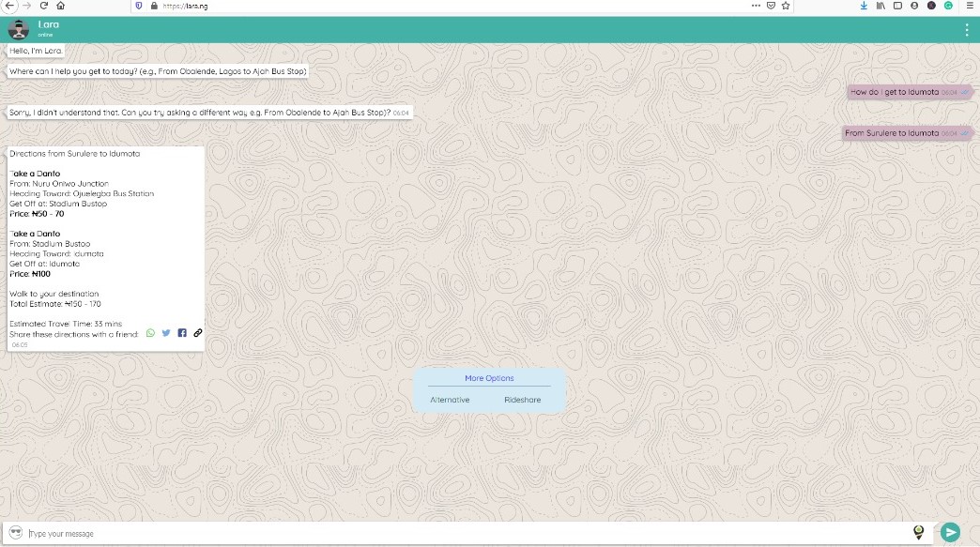Open Firefox downloads panel
980x547 pixels.
(865, 6)
